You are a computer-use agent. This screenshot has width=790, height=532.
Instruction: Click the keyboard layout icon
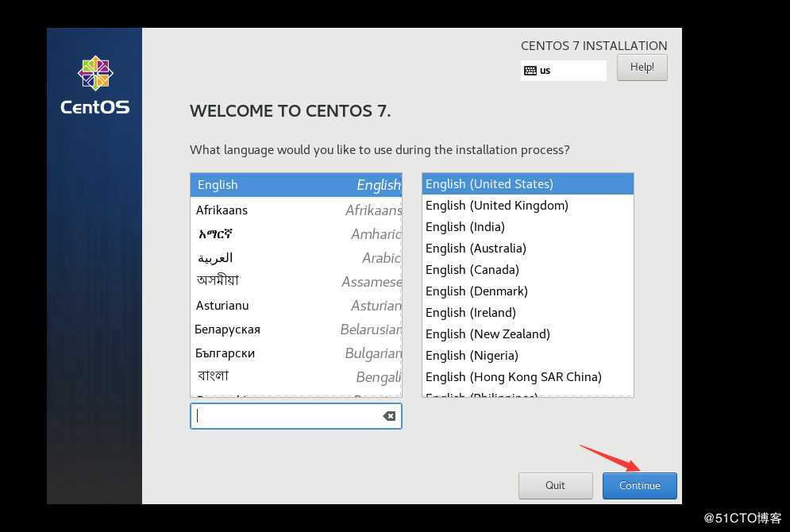530,71
